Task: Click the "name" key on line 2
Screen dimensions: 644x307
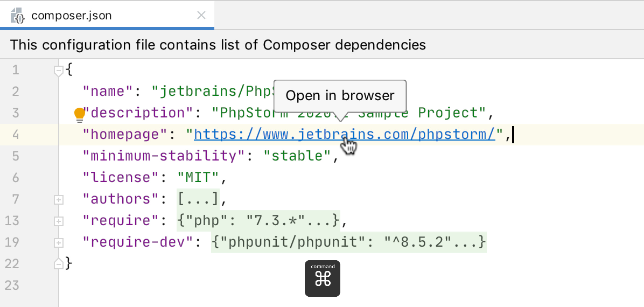Action: [108, 91]
